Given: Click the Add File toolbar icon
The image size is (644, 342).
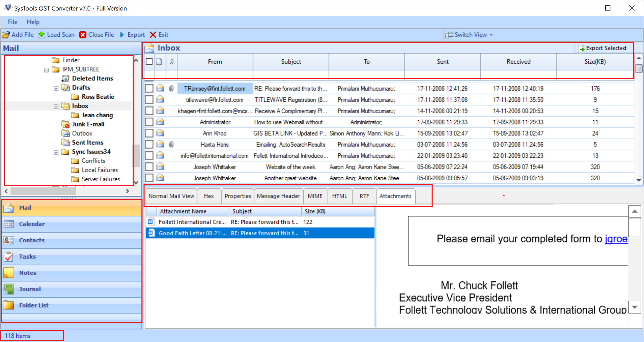Looking at the screenshot, I should (x=6, y=35).
